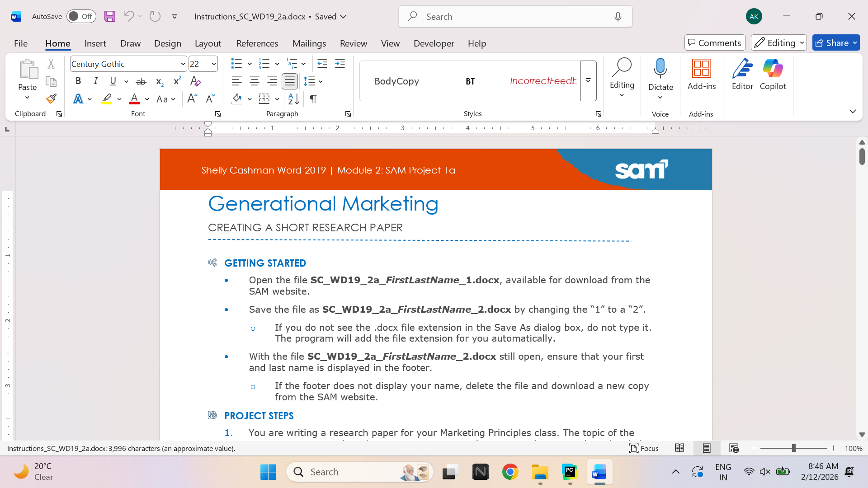Show or hide paragraph marks

click(313, 99)
